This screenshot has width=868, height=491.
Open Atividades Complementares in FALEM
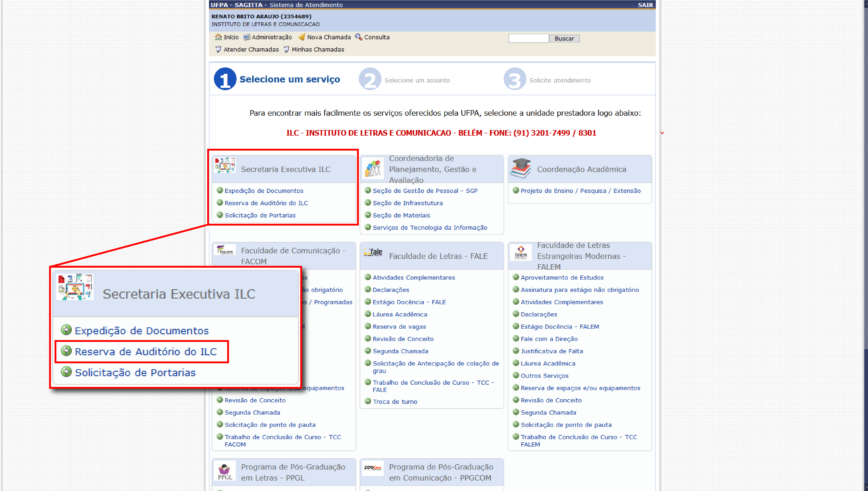point(562,302)
